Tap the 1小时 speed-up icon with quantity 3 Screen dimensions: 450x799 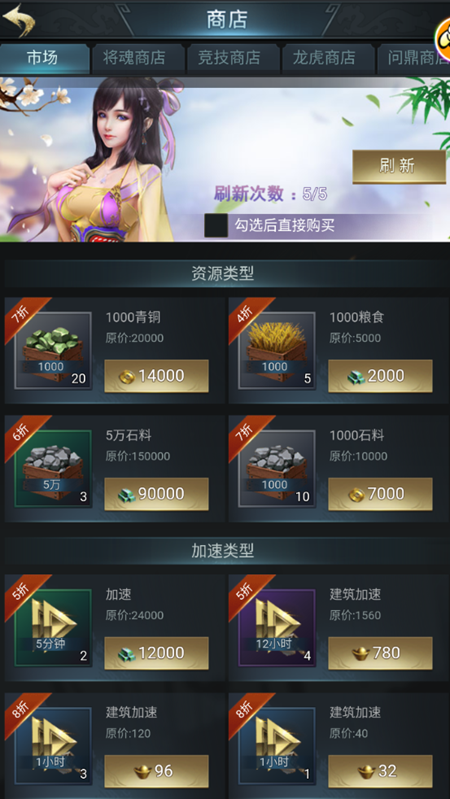click(53, 746)
